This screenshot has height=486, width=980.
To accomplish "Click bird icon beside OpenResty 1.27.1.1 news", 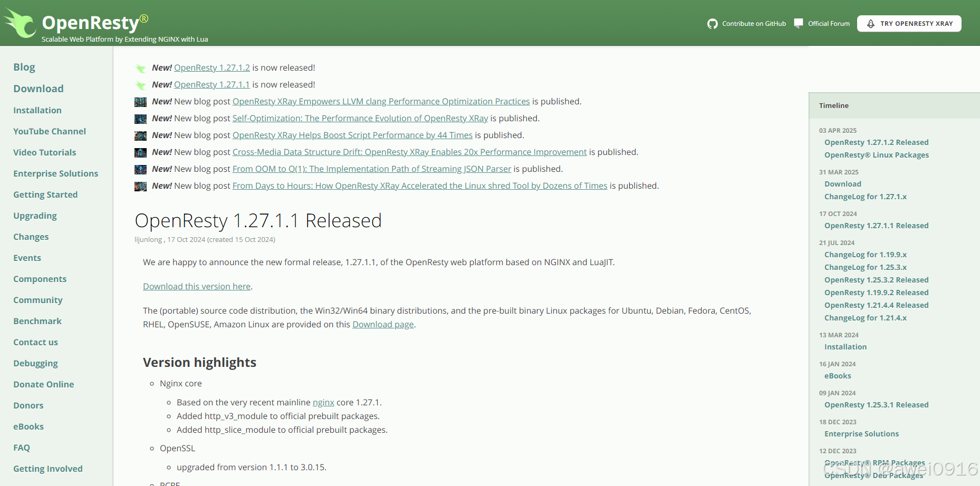I will coord(140,85).
